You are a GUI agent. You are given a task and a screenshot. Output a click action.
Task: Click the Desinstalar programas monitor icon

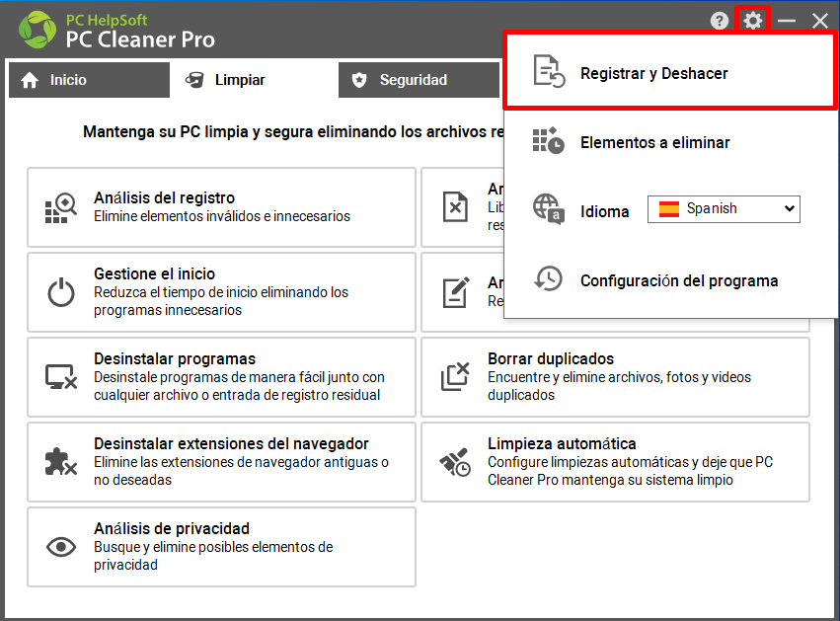pyautogui.click(x=61, y=377)
